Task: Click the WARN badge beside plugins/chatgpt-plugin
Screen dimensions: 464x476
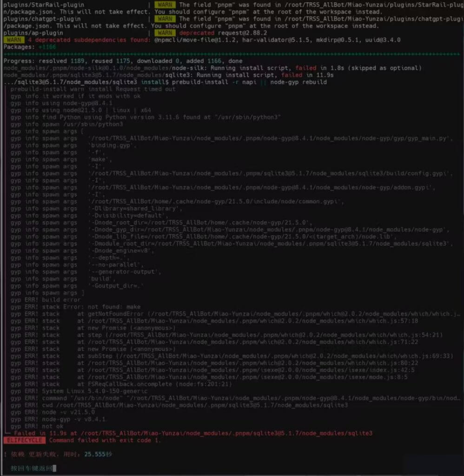Action: 165,19
